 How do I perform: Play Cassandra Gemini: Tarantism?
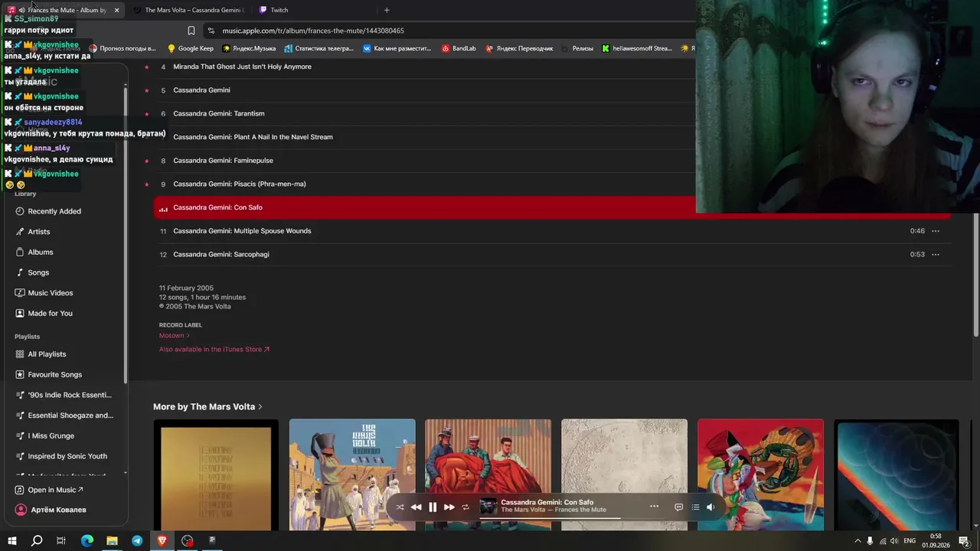tap(219, 113)
